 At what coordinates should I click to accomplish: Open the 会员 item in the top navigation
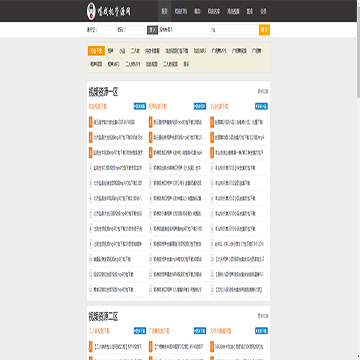(263, 11)
